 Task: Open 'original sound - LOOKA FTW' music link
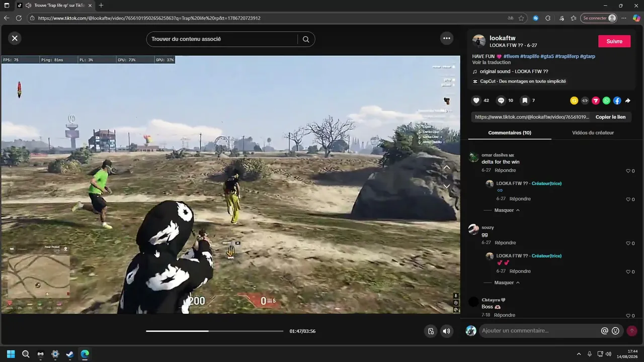coord(514,71)
